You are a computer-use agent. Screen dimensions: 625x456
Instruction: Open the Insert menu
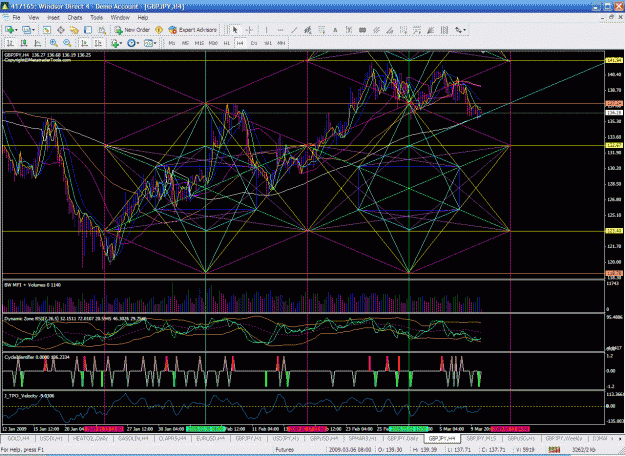53,18
